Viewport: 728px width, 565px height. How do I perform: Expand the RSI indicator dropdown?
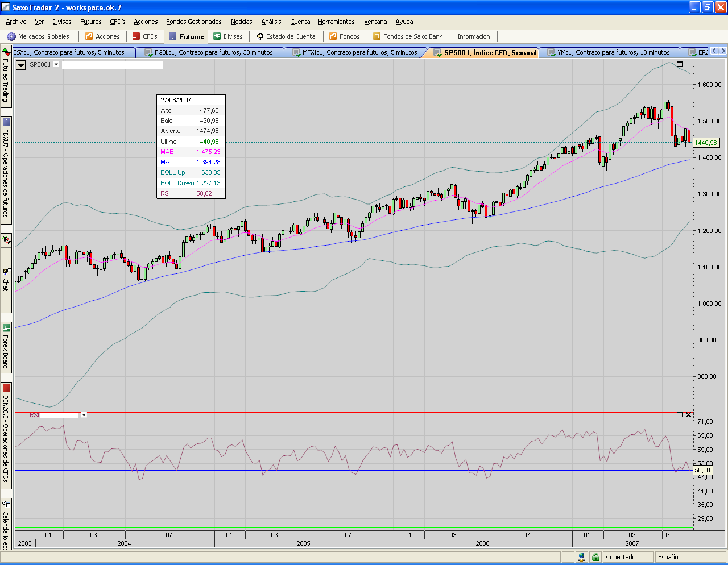[84, 415]
